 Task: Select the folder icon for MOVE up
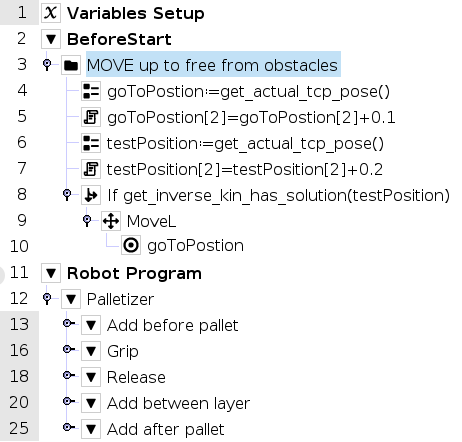pos(71,65)
